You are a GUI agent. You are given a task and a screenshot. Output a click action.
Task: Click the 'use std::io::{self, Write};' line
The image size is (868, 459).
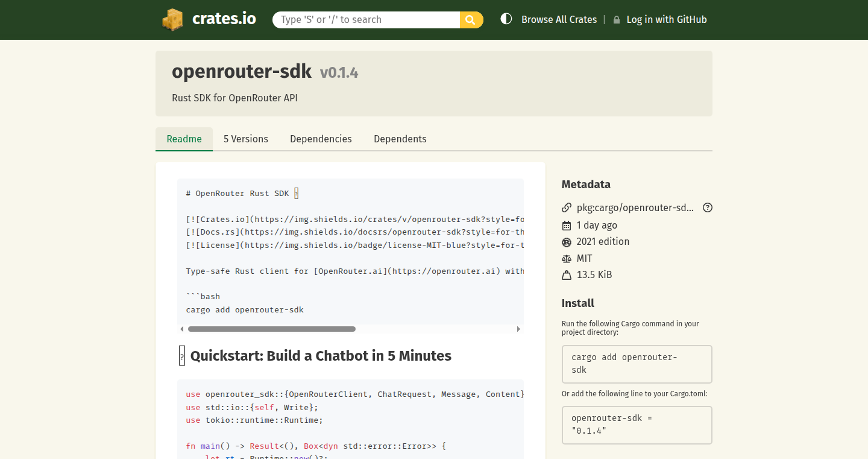[x=252, y=407]
